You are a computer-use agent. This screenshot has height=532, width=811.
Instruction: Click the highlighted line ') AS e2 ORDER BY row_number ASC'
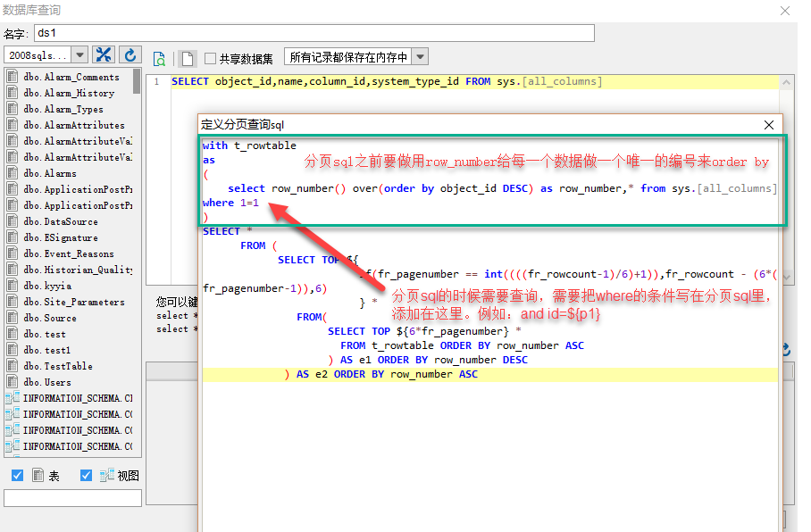tap(489, 374)
